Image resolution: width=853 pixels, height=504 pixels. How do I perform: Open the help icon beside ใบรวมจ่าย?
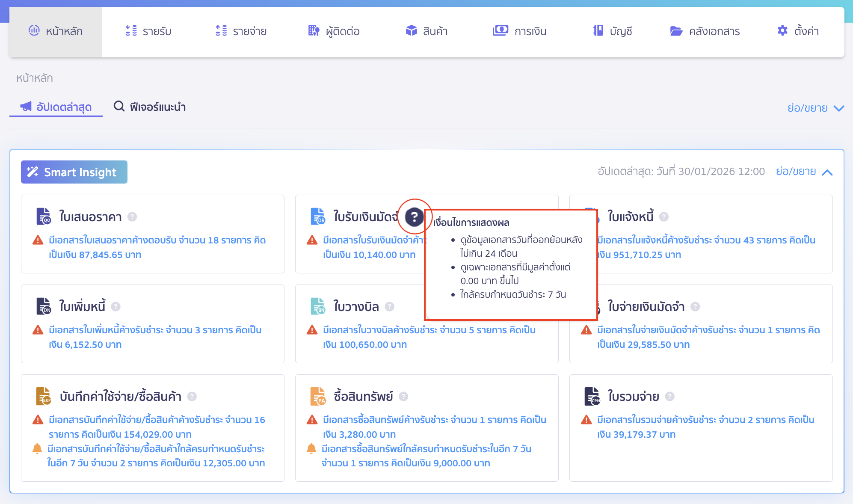pos(669,396)
